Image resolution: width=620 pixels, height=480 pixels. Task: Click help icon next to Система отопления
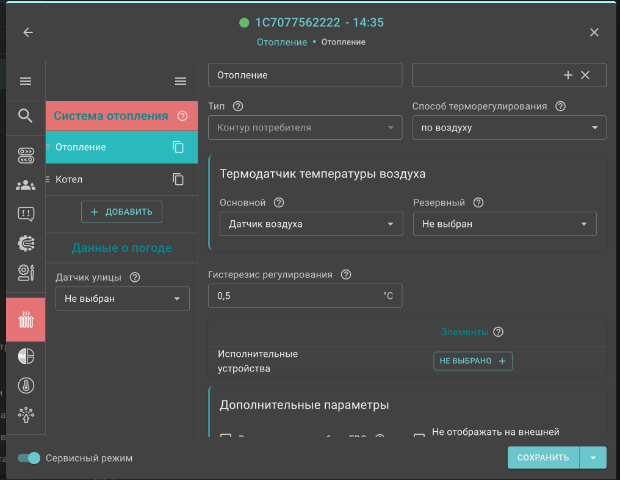pyautogui.click(x=182, y=116)
